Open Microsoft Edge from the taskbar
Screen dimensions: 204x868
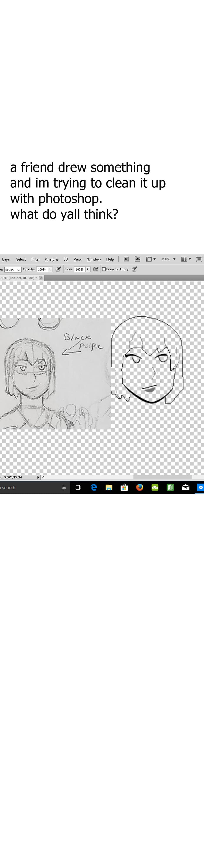94,487
